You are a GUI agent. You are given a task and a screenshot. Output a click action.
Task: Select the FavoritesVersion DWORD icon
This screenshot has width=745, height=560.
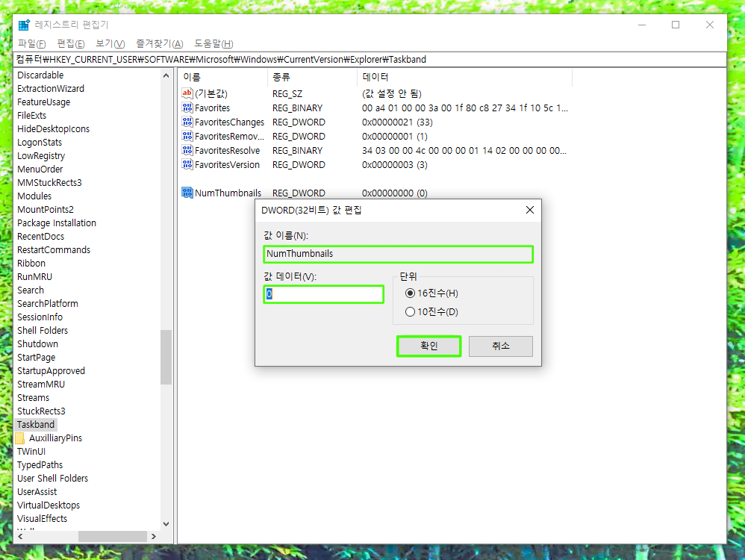[x=187, y=164]
